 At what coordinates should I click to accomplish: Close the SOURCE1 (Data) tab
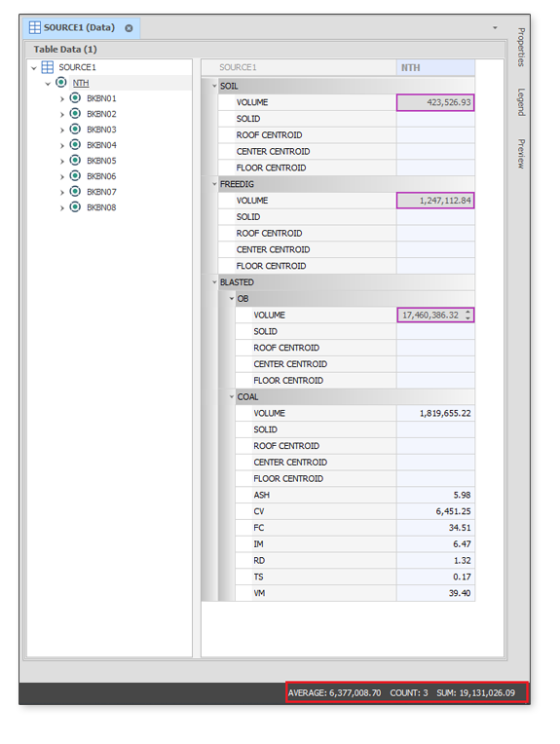point(129,28)
